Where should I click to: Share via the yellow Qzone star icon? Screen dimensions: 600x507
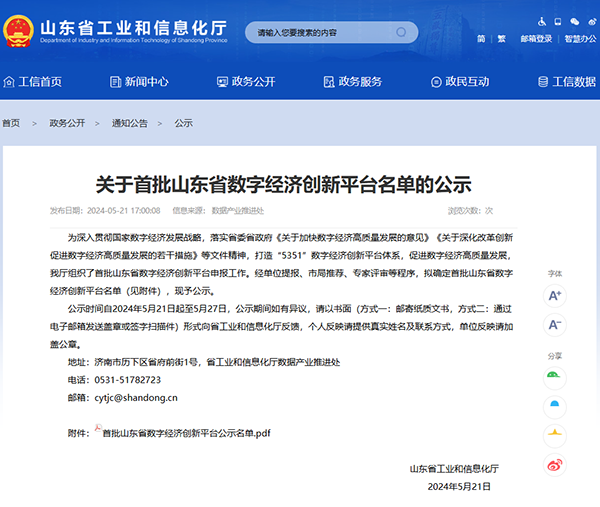click(x=555, y=435)
